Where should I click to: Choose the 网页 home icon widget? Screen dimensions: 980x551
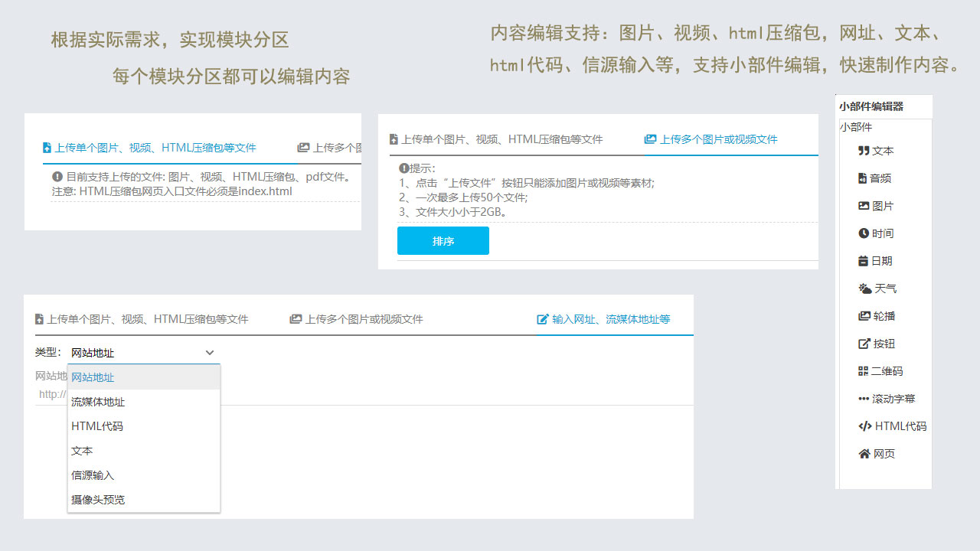tap(864, 454)
